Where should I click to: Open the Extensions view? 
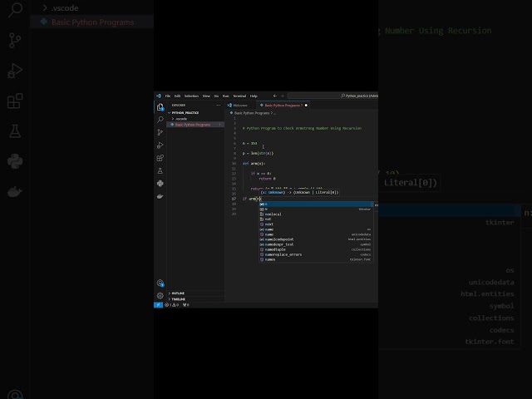(160, 158)
